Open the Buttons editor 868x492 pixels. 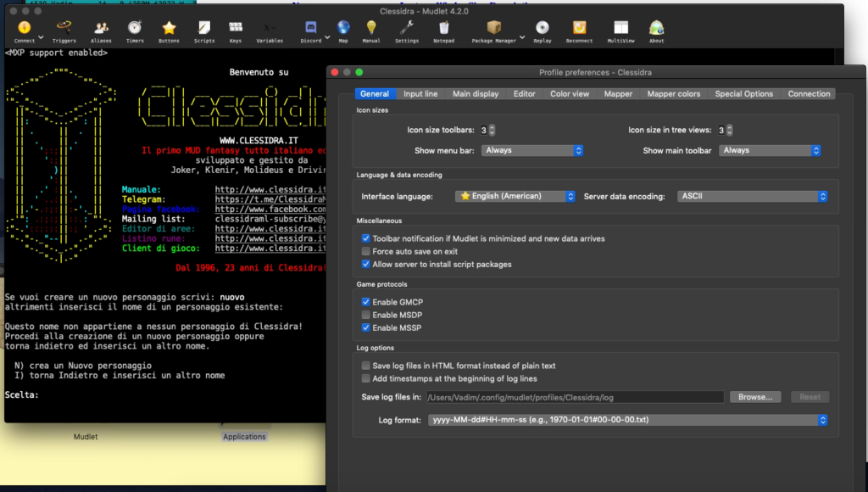[169, 31]
